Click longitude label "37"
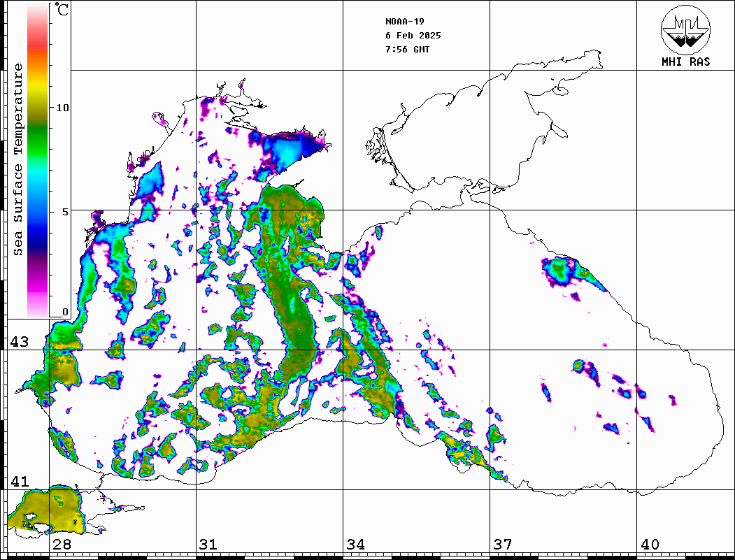This screenshot has width=735, height=560. click(503, 545)
